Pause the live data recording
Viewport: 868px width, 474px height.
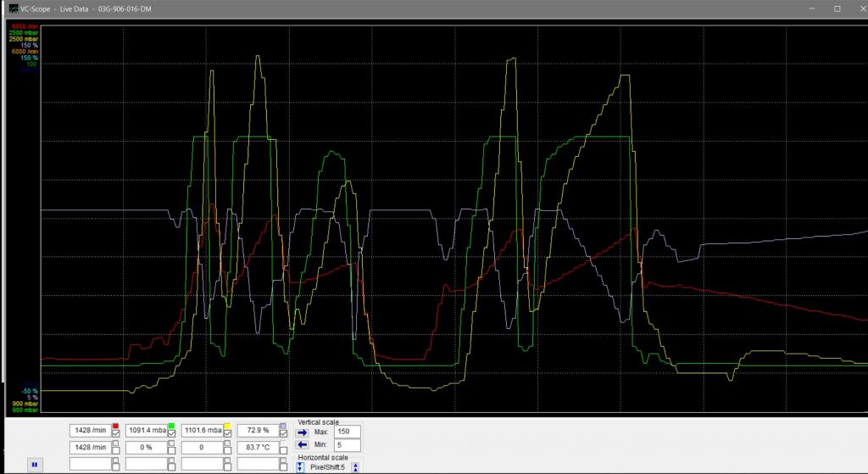pyautogui.click(x=34, y=465)
